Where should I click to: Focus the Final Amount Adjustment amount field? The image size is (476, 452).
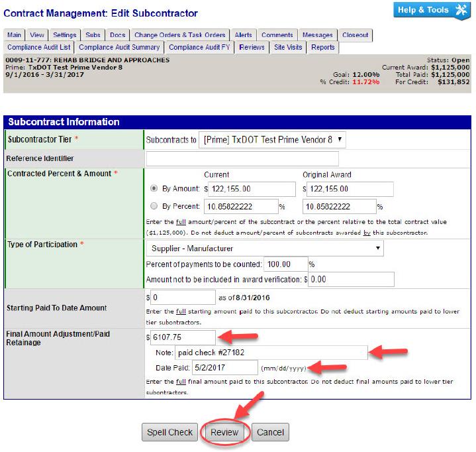coord(183,337)
